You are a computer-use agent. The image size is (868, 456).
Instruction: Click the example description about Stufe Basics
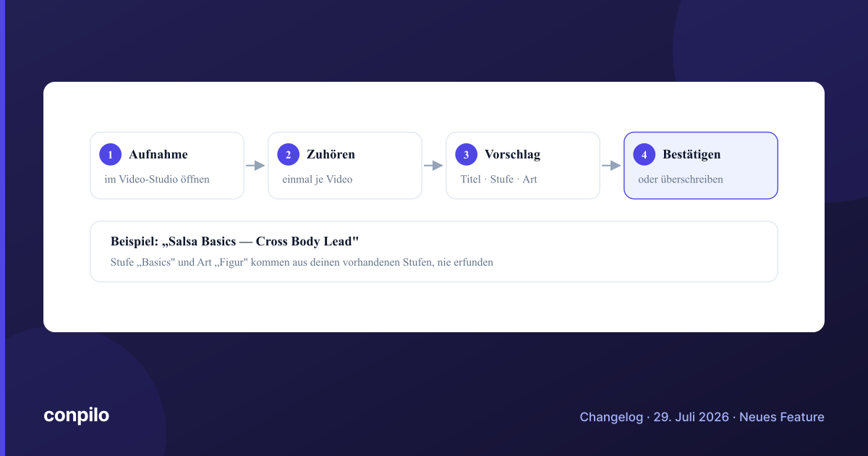tap(302, 262)
